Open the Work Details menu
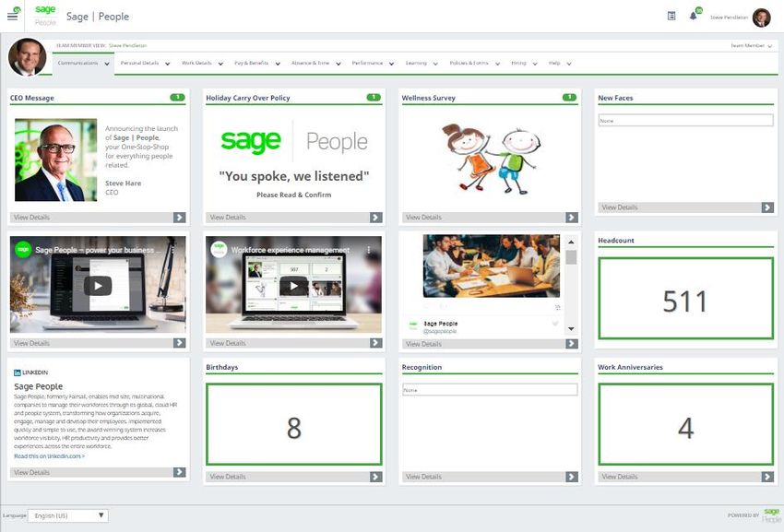 [x=202, y=64]
